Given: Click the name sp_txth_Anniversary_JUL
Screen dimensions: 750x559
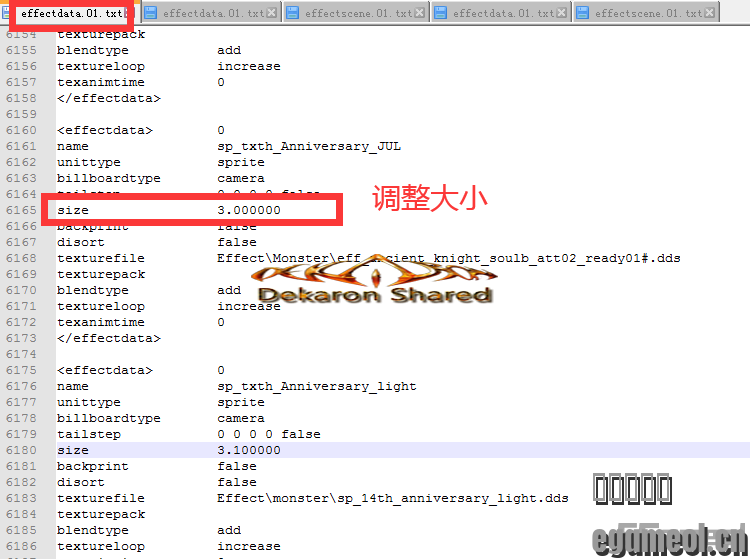Looking at the screenshot, I should tap(309, 146).
